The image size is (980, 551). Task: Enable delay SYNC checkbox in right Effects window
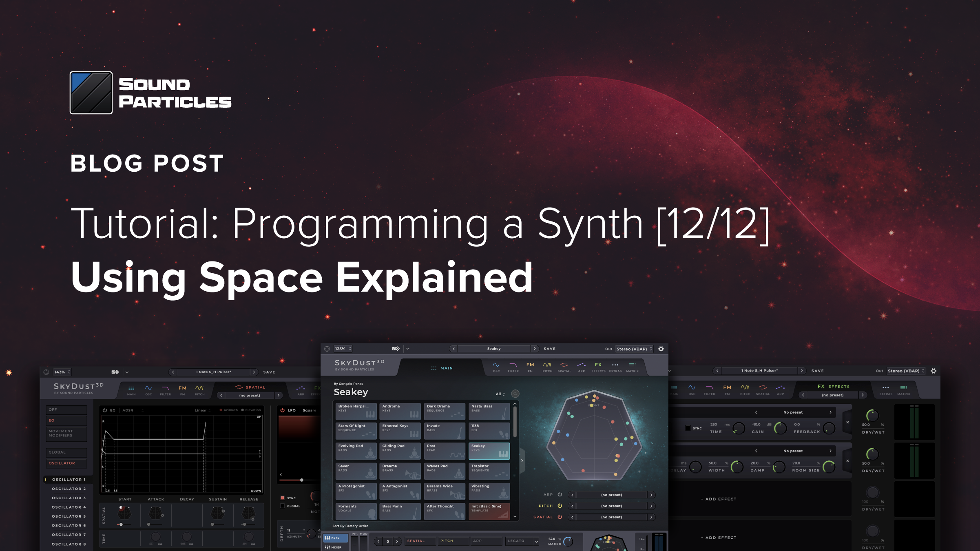click(x=688, y=428)
